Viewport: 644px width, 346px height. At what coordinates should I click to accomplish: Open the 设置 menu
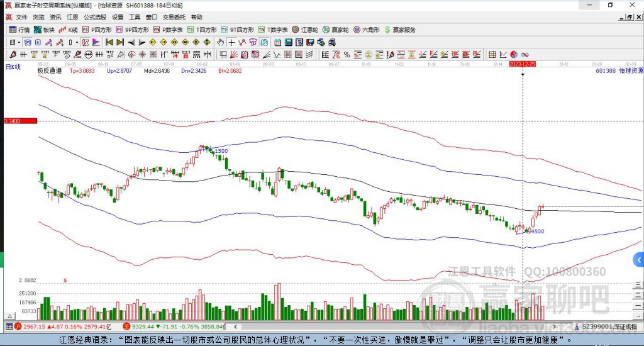pyautogui.click(x=118, y=17)
